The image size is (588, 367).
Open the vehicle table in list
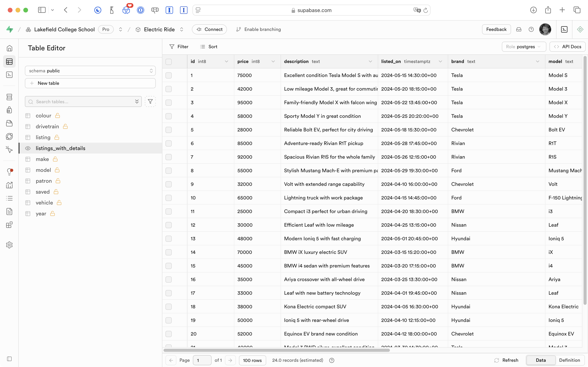click(44, 203)
